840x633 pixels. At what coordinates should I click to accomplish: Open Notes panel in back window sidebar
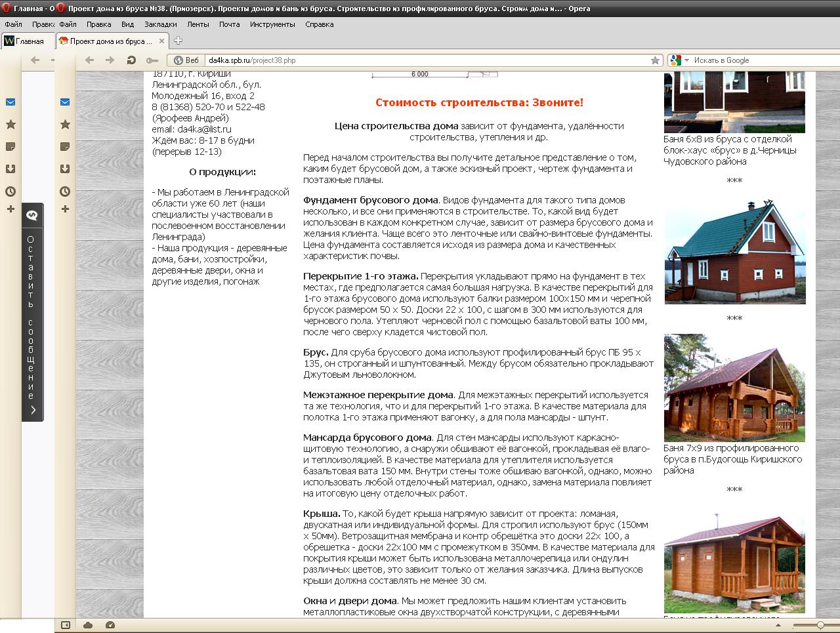pyautogui.click(x=10, y=147)
